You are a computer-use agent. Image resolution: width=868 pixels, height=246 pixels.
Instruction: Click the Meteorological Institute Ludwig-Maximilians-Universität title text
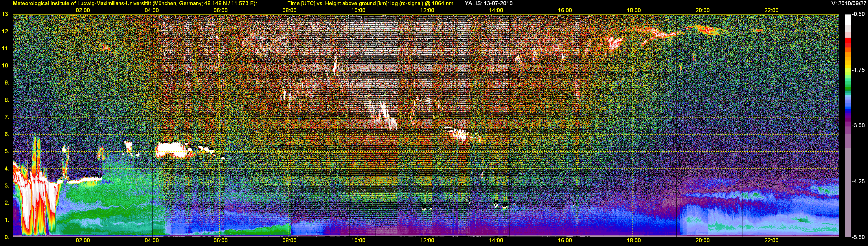click(x=135, y=3)
